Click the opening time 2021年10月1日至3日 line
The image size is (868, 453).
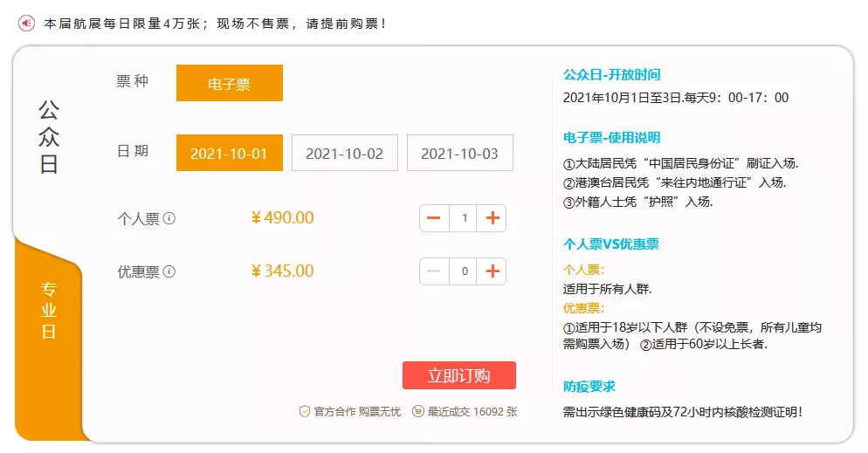(676, 98)
